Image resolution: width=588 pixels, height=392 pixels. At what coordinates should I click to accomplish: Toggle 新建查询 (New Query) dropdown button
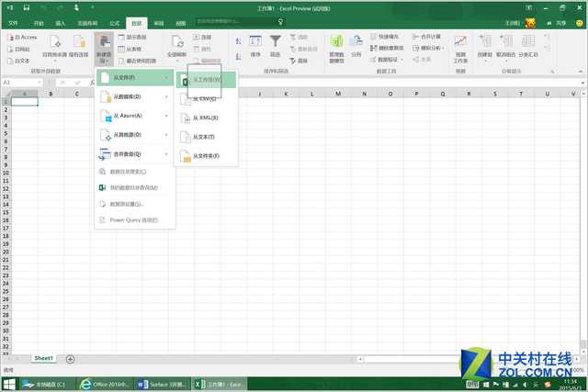pyautogui.click(x=104, y=48)
